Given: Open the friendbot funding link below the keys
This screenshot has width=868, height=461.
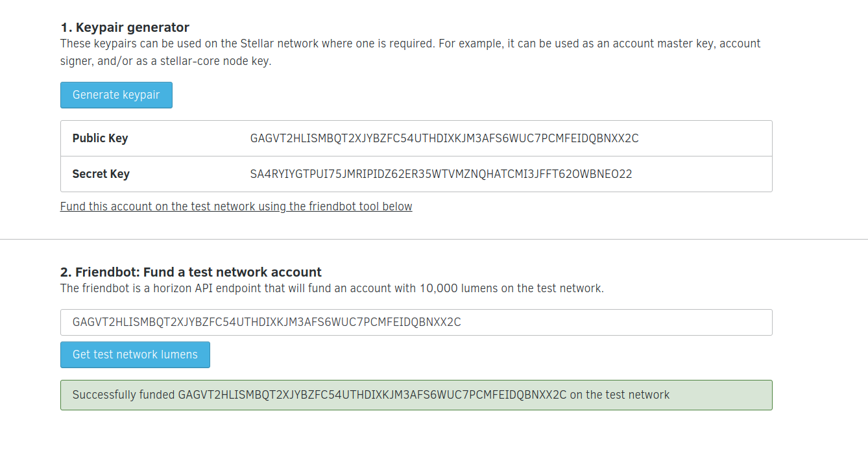Looking at the screenshot, I should pyautogui.click(x=236, y=206).
